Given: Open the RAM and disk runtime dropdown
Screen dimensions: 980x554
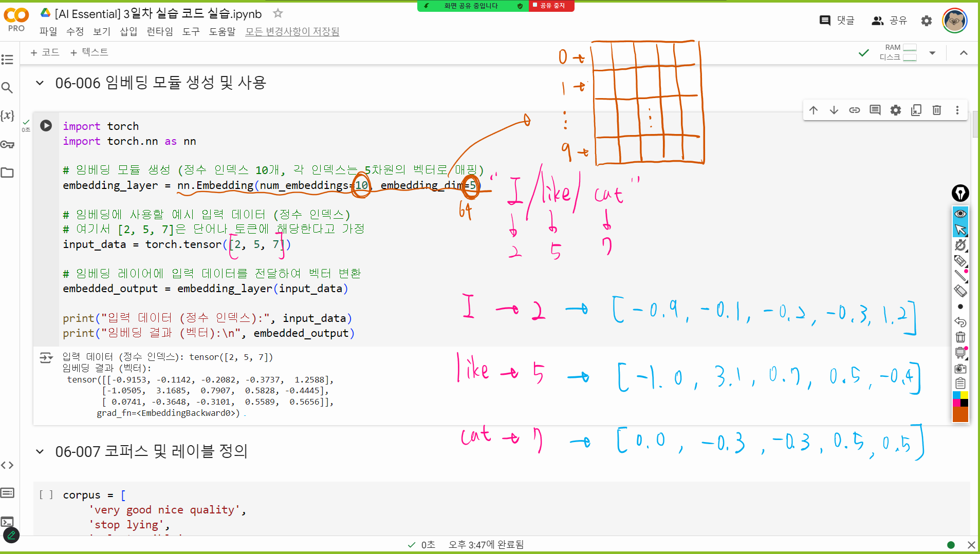Looking at the screenshot, I should (932, 52).
